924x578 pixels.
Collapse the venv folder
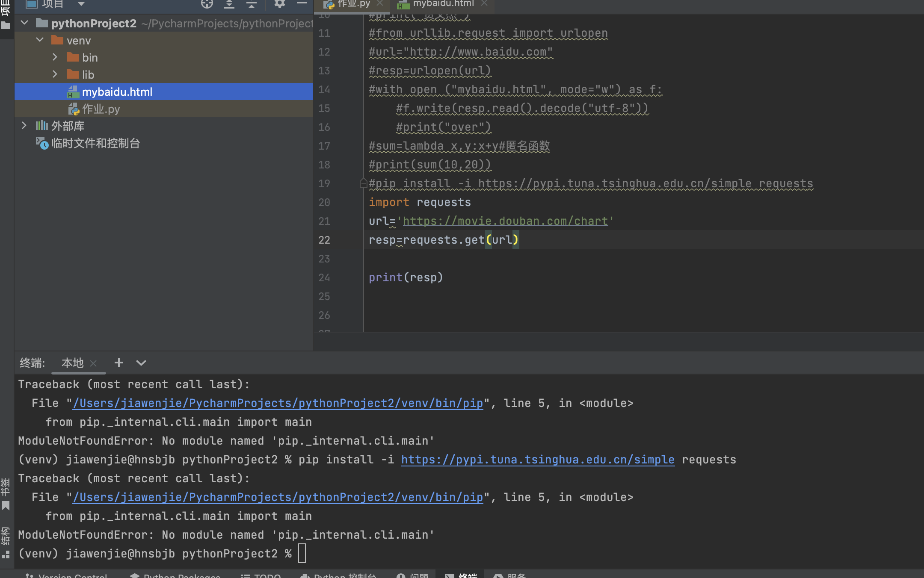pyautogui.click(x=40, y=40)
